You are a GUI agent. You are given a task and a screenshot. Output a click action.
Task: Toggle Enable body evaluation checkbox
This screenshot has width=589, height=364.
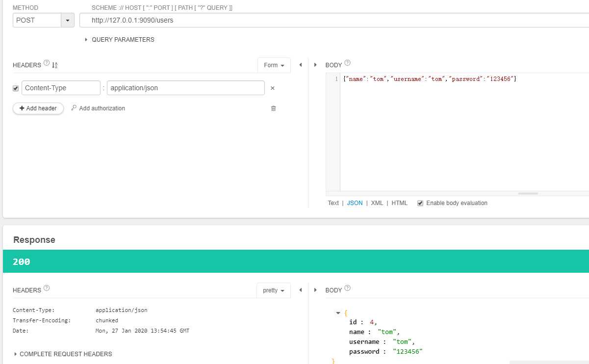(x=420, y=203)
